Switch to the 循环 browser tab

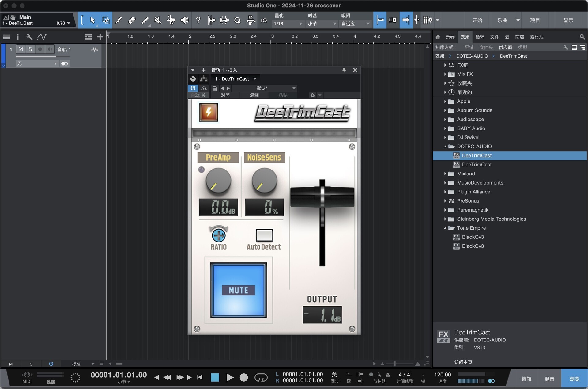480,37
